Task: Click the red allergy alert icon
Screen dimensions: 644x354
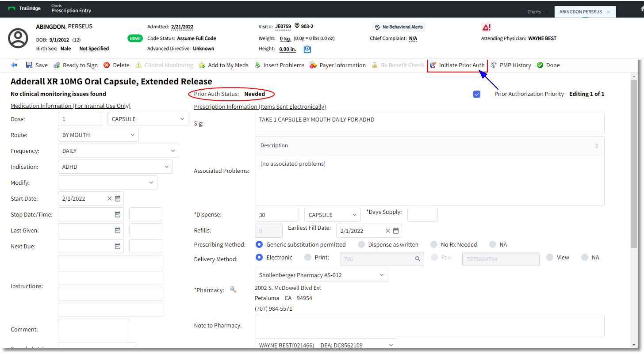Action: [487, 27]
